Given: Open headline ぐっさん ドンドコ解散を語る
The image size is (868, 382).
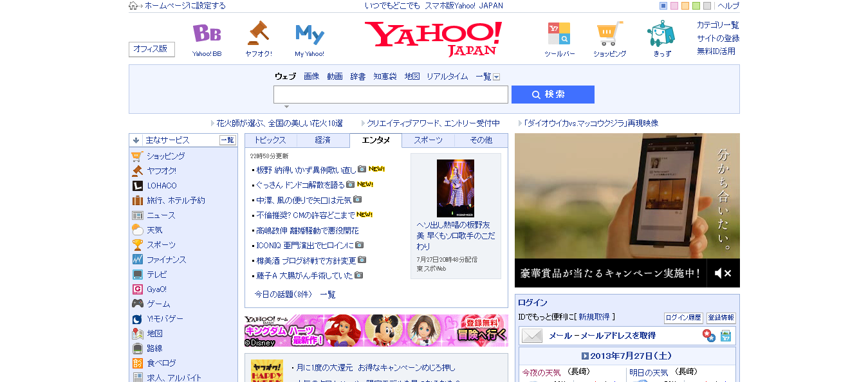Looking at the screenshot, I should point(300,185).
